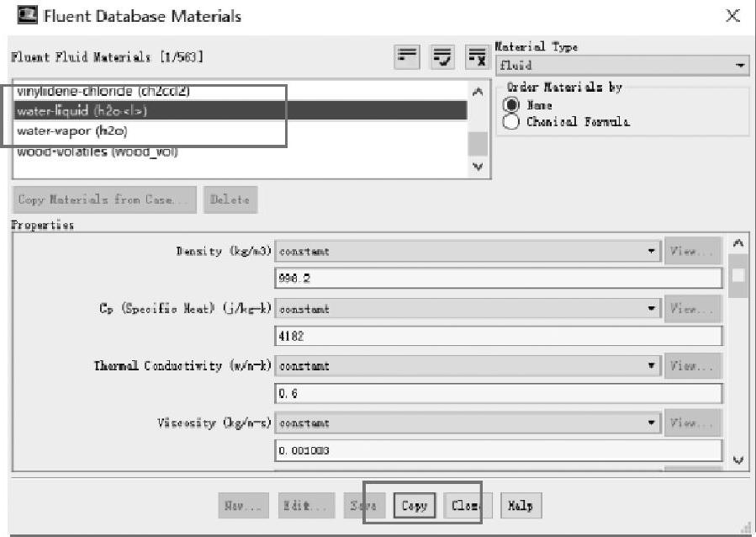Click the Viscosity value field 0.001003
Viewport: 756px width, 537px height.
pos(499,450)
